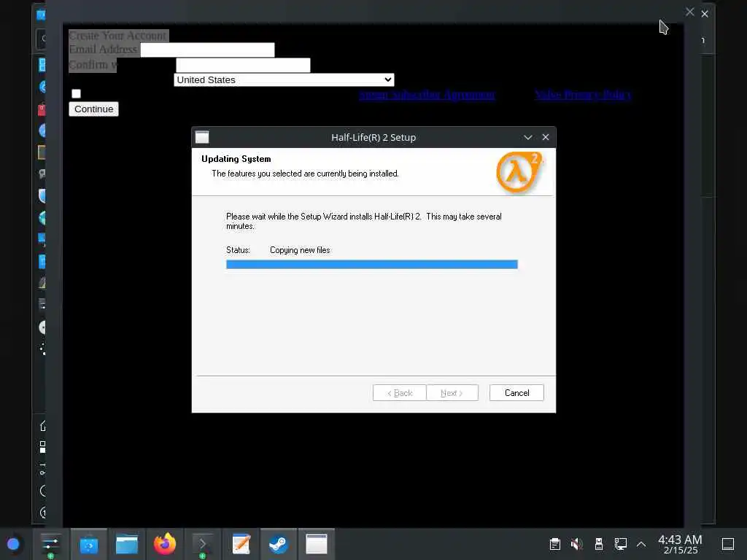Launch the Discover software center

tap(88, 544)
